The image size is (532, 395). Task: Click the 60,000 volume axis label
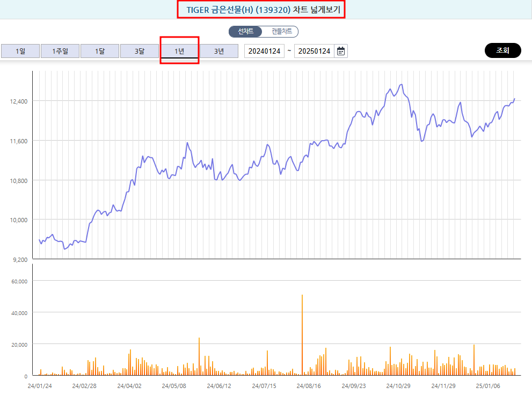[19, 281]
